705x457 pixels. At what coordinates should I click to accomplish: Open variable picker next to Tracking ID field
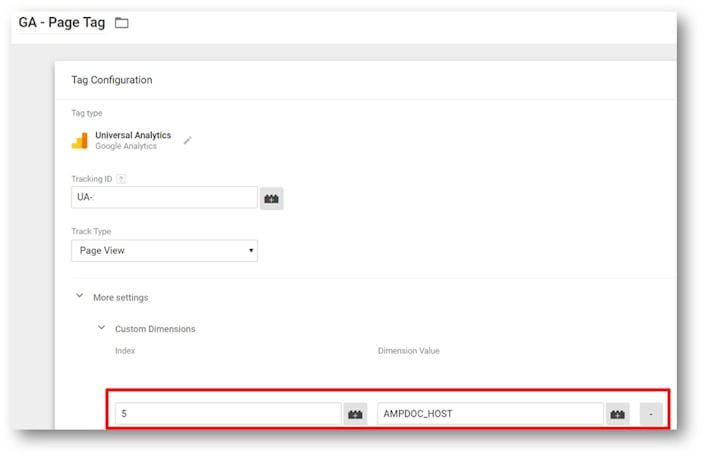272,198
